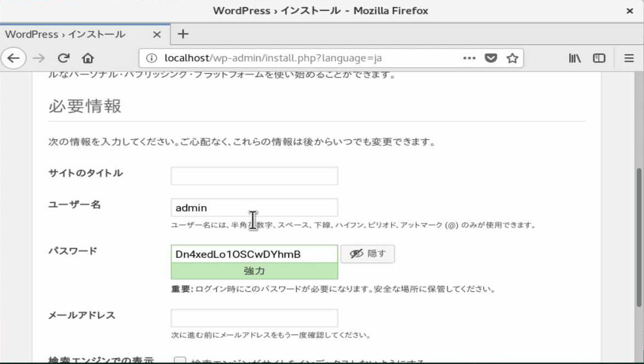The image size is (644, 364).
Task: Click the 強力 password strength indicator
Action: pyautogui.click(x=254, y=271)
